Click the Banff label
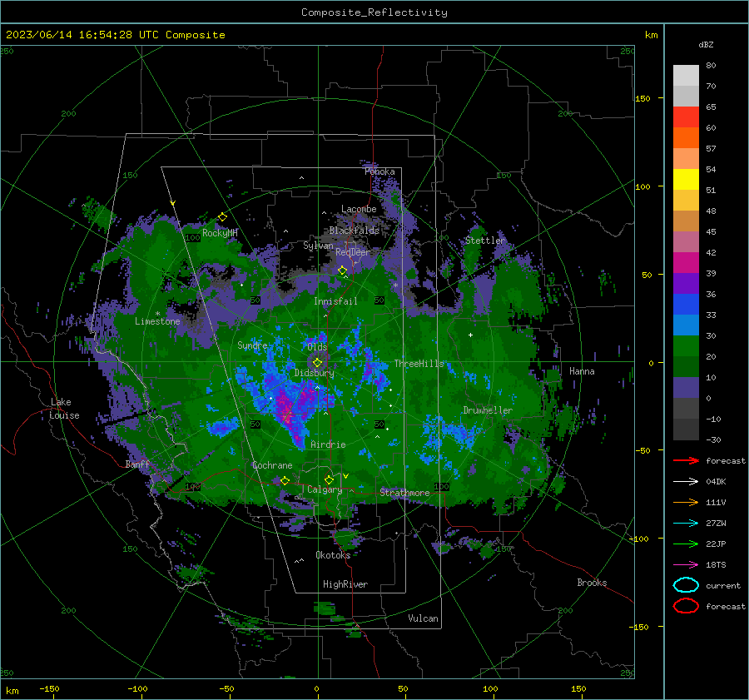The image size is (749, 700). (x=137, y=464)
